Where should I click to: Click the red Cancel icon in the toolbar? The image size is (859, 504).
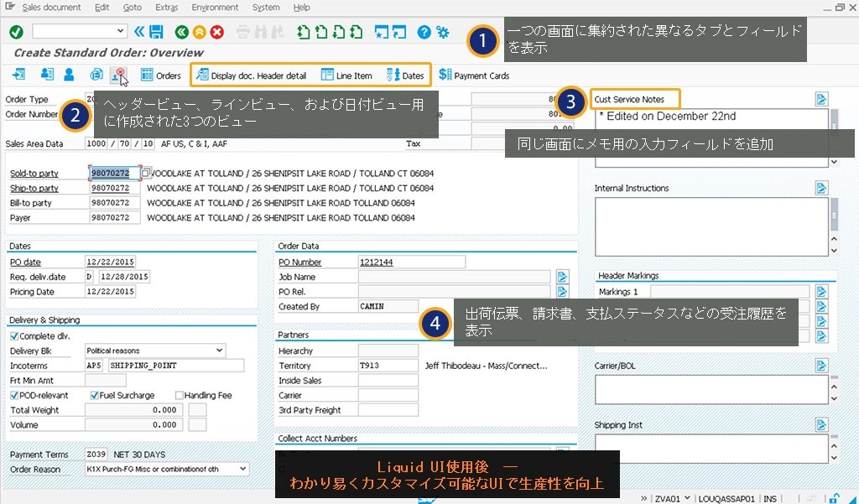[x=217, y=32]
